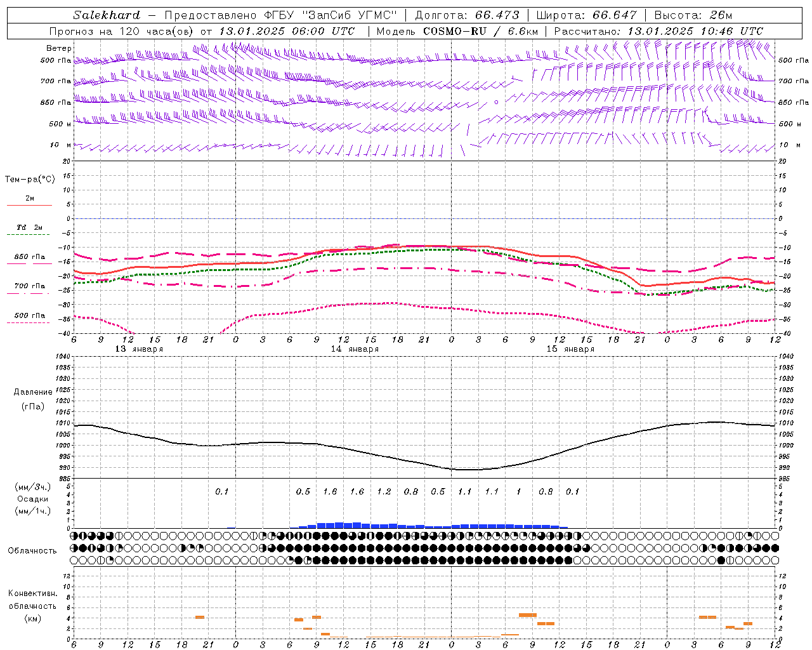Click the Ветер wind panel label

click(x=59, y=48)
